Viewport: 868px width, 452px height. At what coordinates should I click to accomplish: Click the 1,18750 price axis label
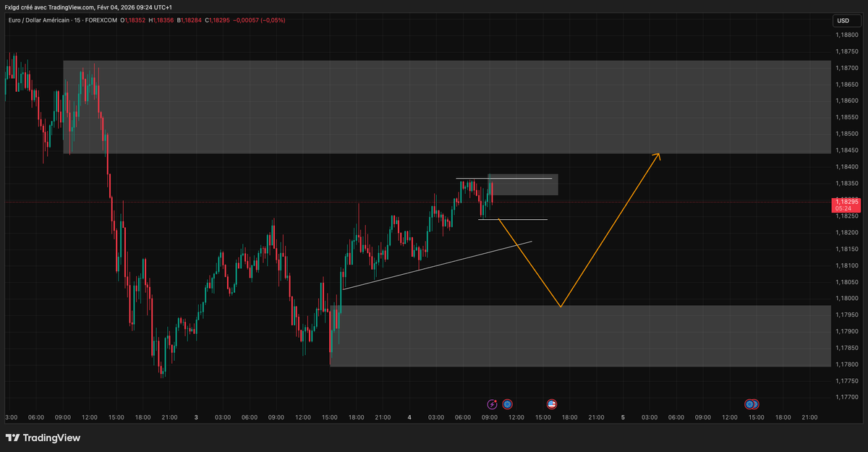tap(846, 52)
